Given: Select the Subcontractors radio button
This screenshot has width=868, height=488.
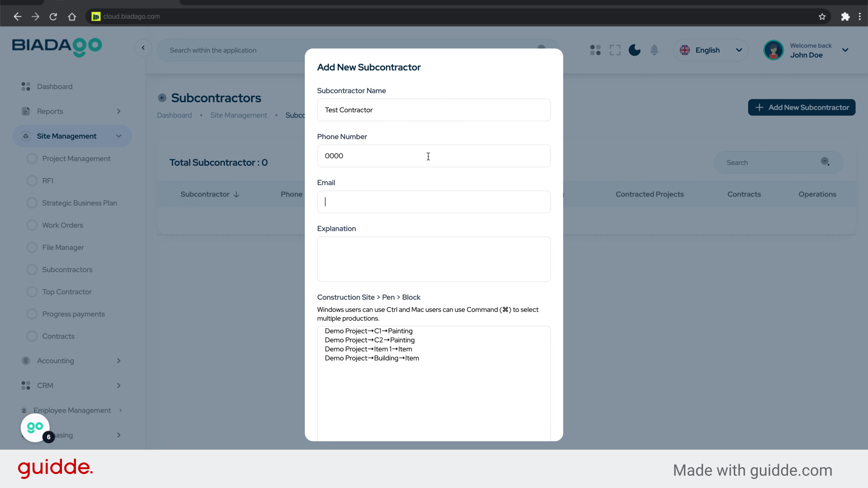Looking at the screenshot, I should coord(32,269).
